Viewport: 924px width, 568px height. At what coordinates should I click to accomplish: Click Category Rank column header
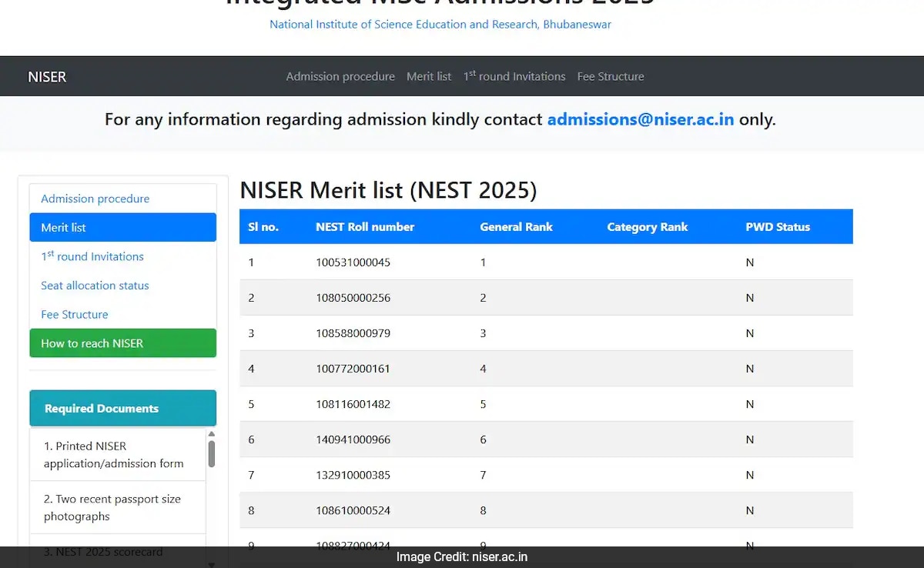pyautogui.click(x=647, y=227)
